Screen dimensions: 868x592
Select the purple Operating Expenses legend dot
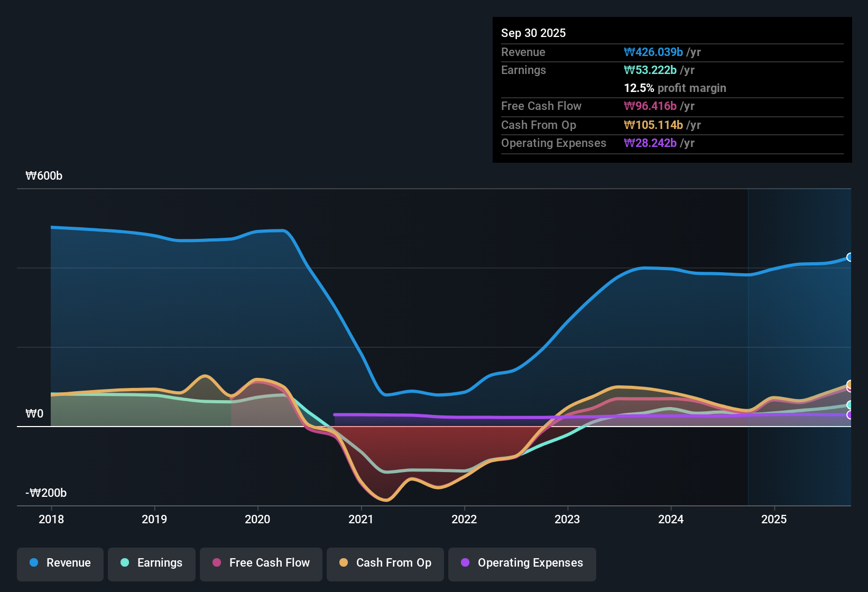465,563
